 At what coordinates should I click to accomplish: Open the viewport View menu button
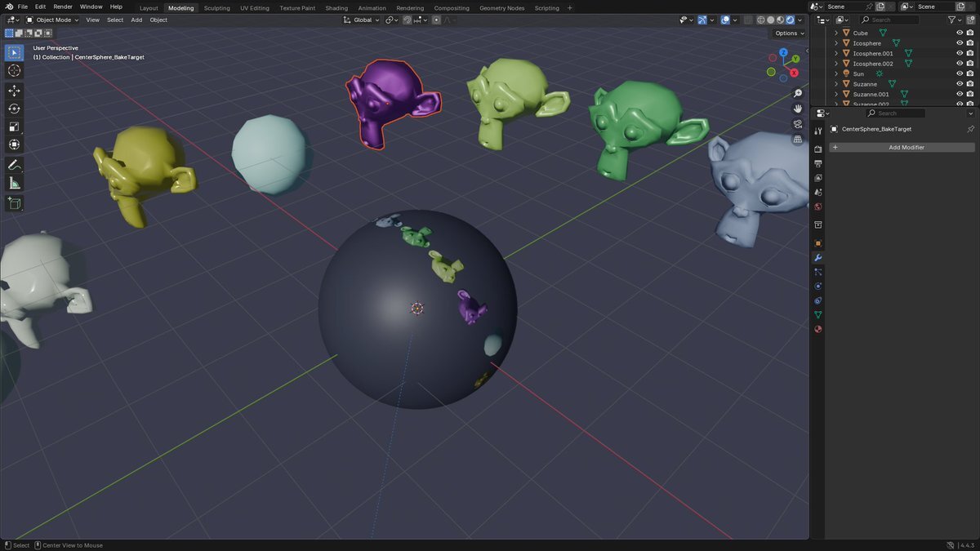coord(92,20)
